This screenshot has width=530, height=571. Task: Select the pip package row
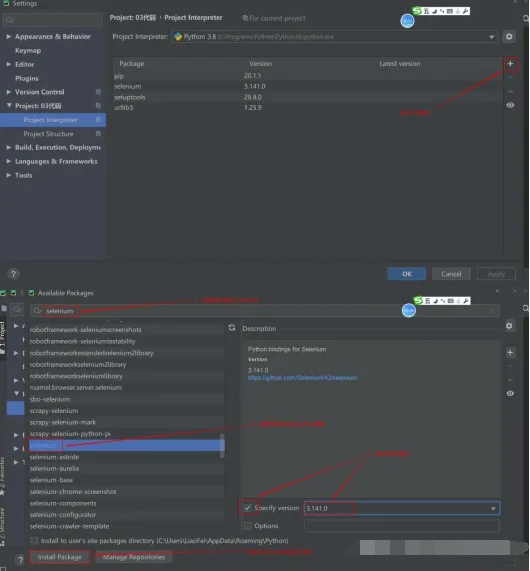click(x=308, y=76)
